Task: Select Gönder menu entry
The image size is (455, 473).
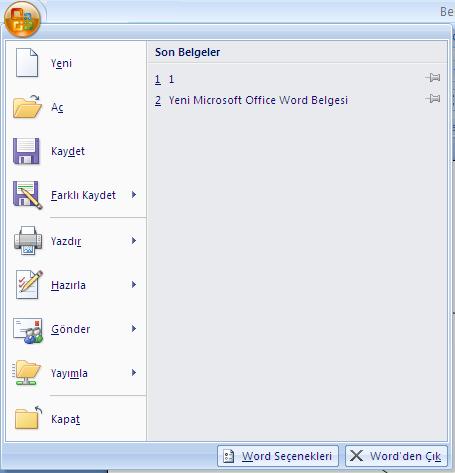Action: (76, 329)
